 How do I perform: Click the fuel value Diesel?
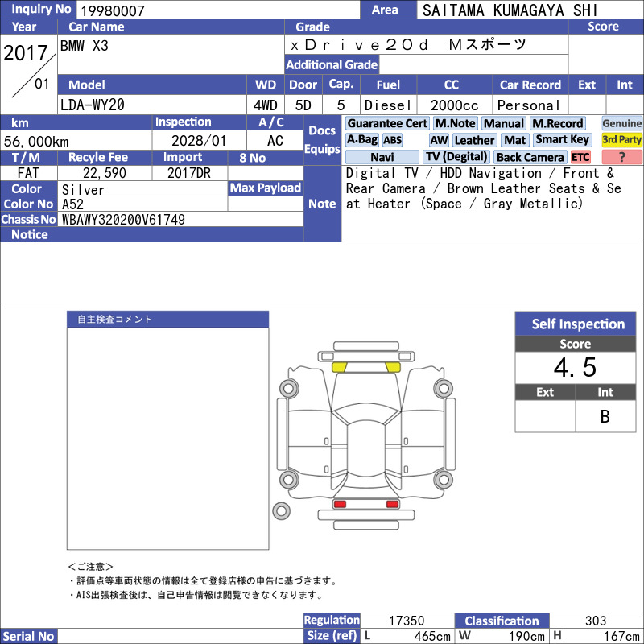(388, 105)
